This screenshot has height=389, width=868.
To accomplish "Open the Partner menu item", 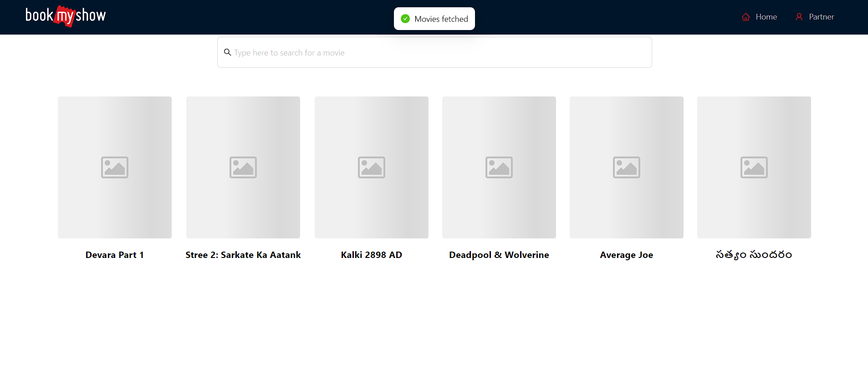I will tap(821, 17).
